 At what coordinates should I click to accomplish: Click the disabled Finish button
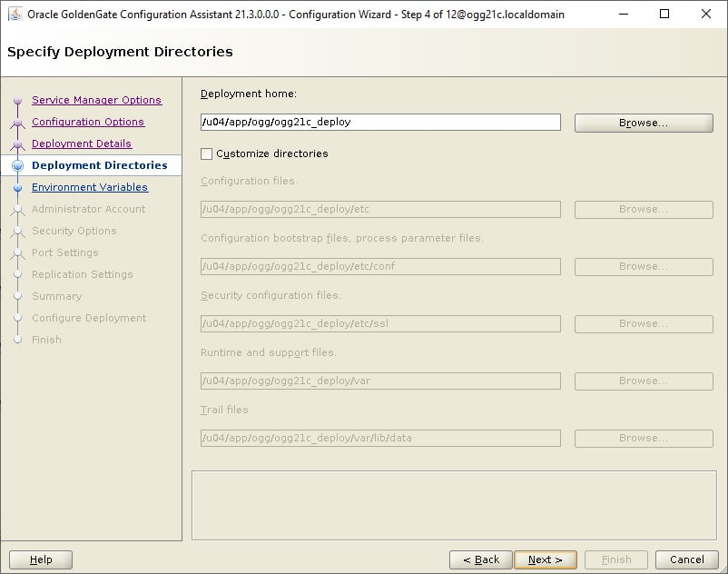616,559
